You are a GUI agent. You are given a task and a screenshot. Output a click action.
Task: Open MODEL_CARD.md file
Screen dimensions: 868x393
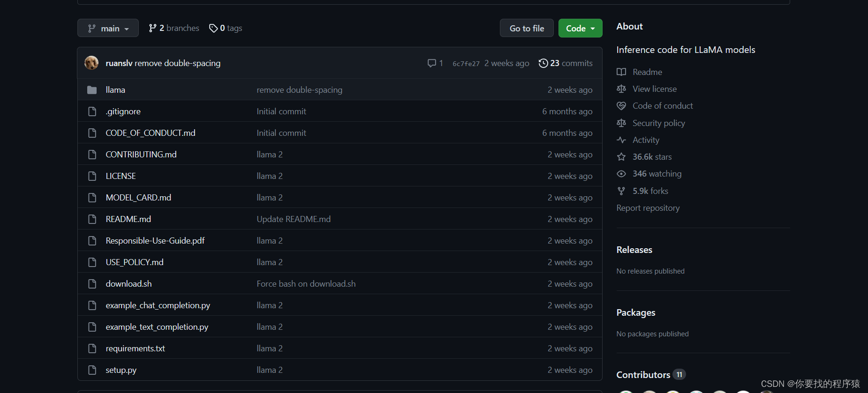(x=138, y=197)
